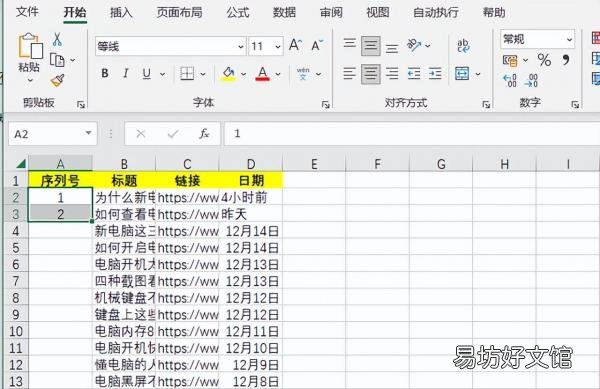Click the Insert Function fx icon
The width and height of the screenshot is (600, 389).
tap(204, 134)
